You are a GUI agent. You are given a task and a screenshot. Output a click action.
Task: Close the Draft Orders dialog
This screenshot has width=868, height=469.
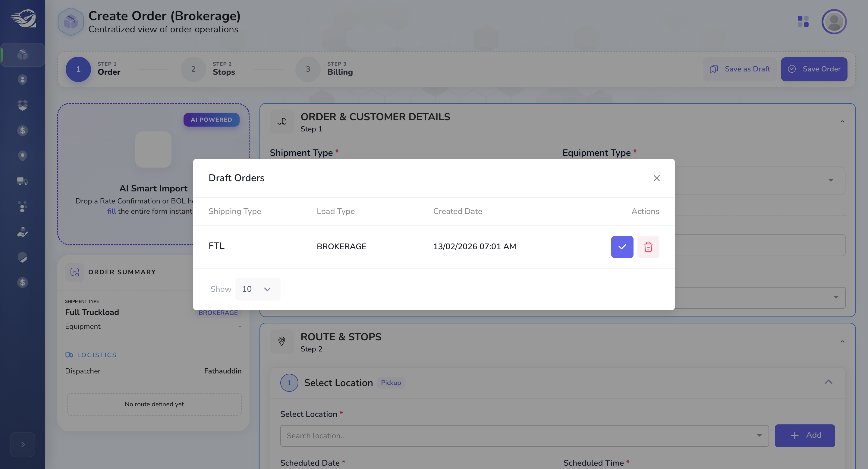656,178
